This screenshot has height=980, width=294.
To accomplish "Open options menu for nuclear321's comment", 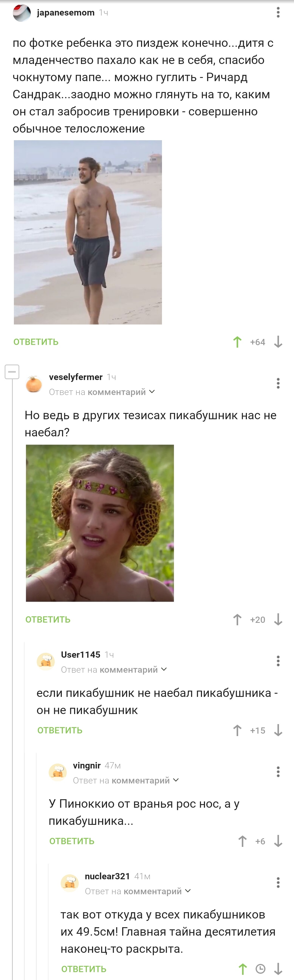I will [278, 882].
